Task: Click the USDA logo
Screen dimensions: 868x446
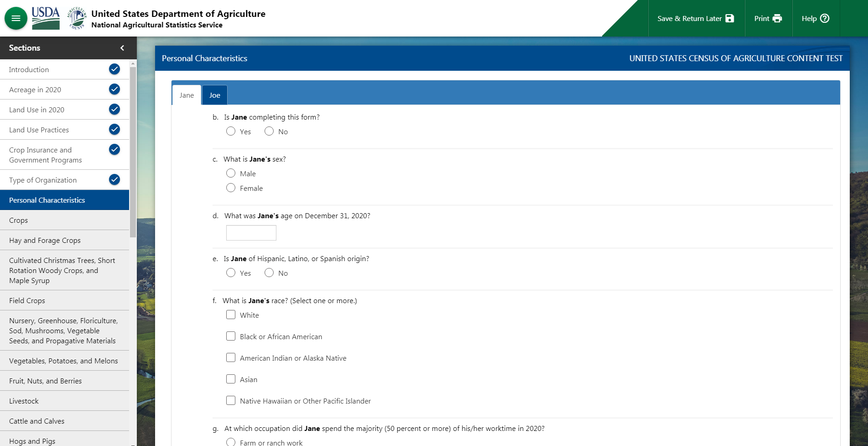Action: click(46, 18)
